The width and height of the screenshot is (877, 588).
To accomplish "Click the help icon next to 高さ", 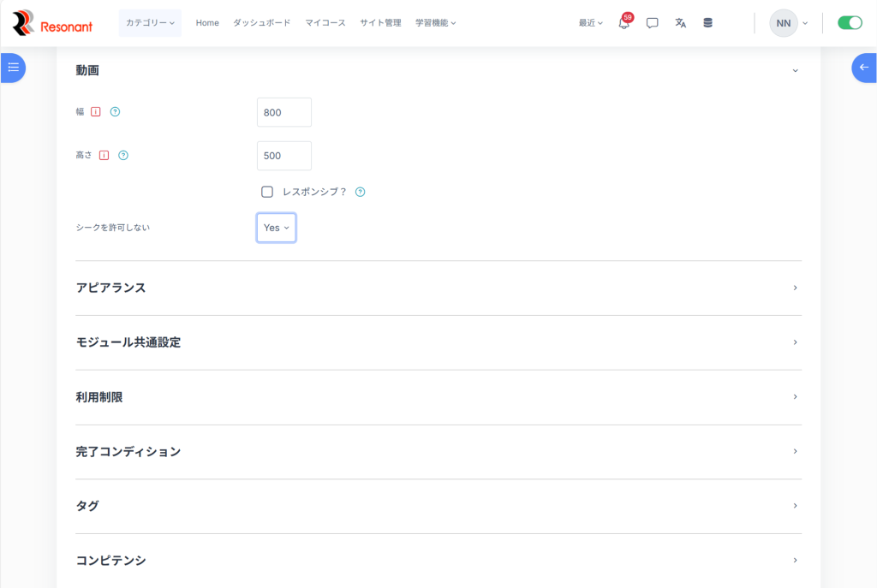I will (x=123, y=156).
